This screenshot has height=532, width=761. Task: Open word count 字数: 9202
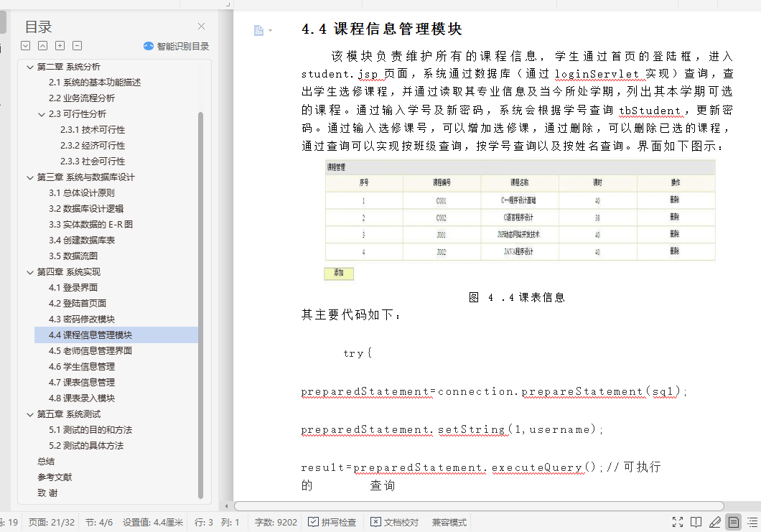(x=276, y=522)
